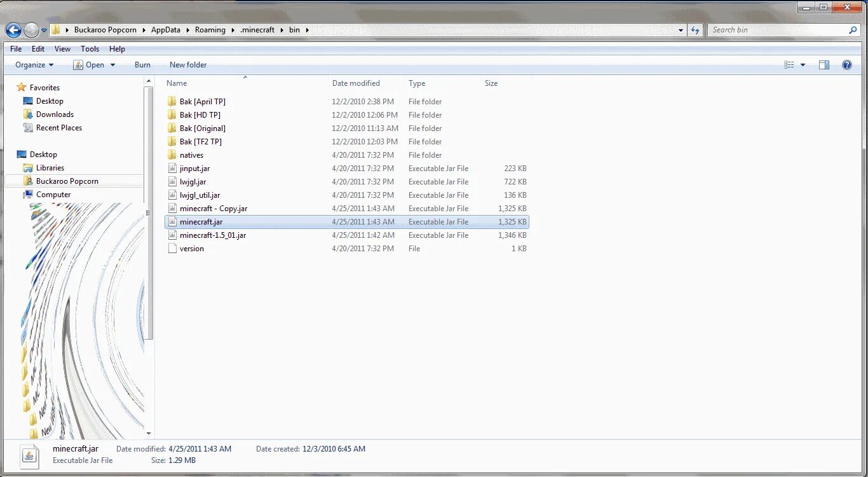The height and width of the screenshot is (477, 868).
Task: Select the version file icon
Action: (x=172, y=249)
